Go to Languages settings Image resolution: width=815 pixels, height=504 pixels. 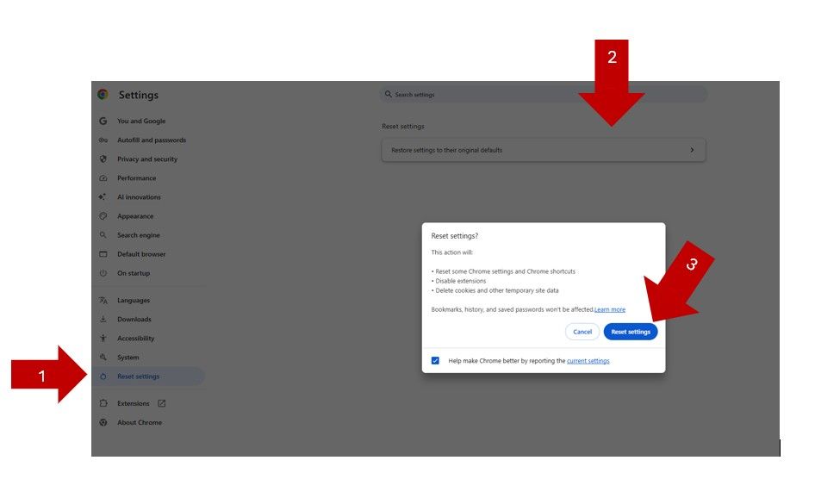(134, 301)
